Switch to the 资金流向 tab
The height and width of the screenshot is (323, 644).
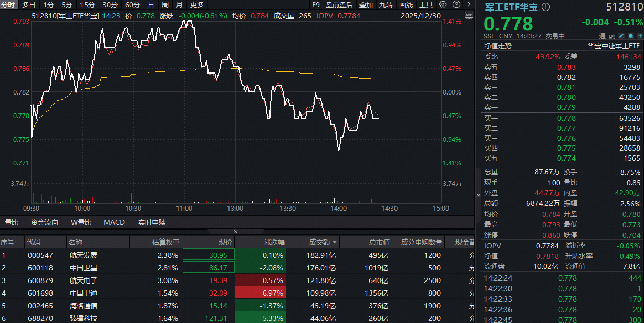pos(45,222)
